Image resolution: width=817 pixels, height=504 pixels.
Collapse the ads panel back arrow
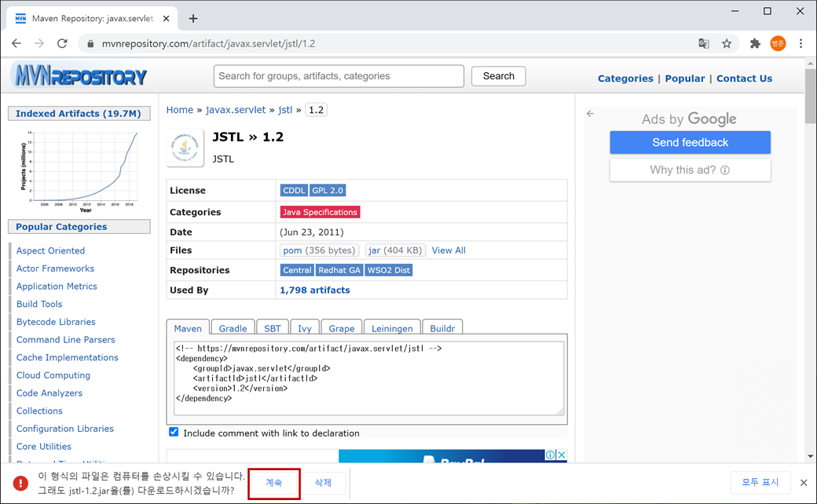[x=590, y=114]
